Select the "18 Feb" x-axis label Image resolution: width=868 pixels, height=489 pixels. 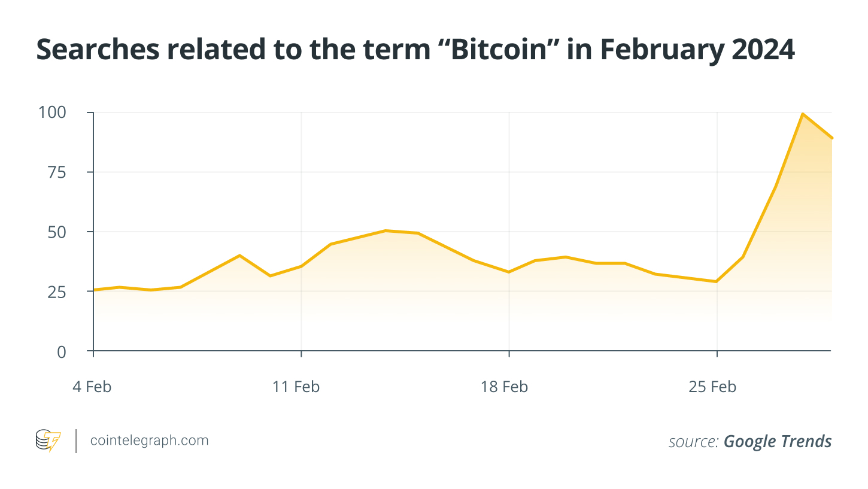tap(505, 387)
